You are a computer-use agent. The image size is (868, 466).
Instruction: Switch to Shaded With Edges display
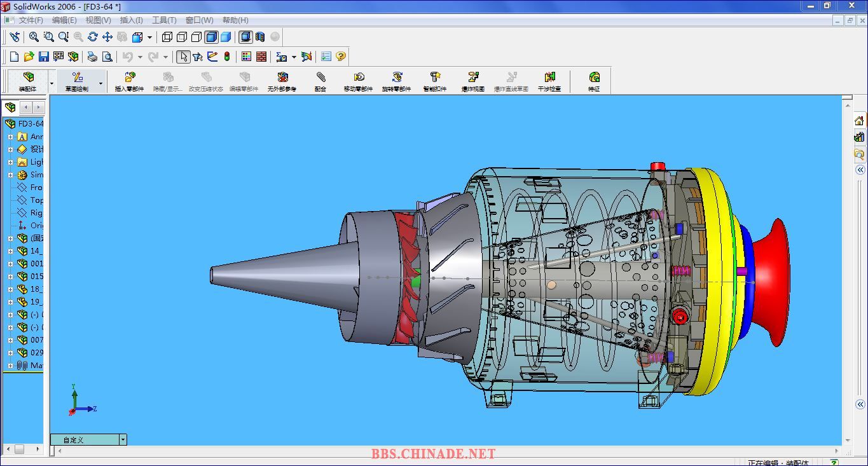(x=211, y=37)
